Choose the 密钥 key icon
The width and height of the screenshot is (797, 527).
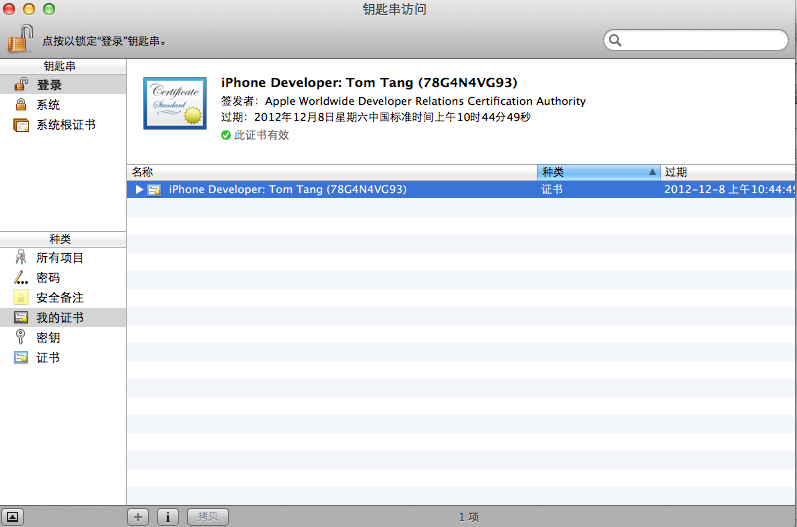[x=21, y=337]
